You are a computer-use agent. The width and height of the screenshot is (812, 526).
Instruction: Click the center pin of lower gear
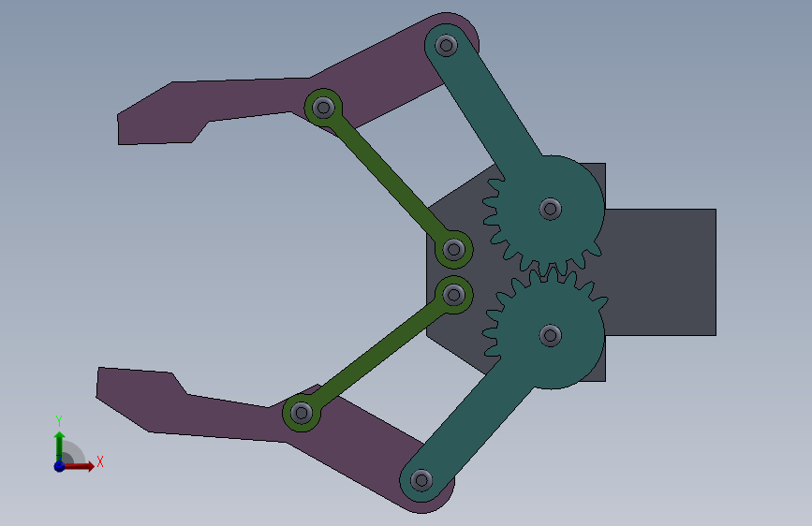551,335
